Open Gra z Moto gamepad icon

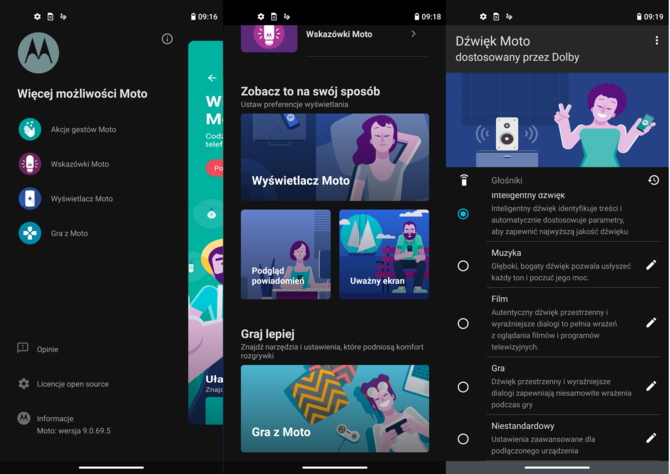[29, 233]
